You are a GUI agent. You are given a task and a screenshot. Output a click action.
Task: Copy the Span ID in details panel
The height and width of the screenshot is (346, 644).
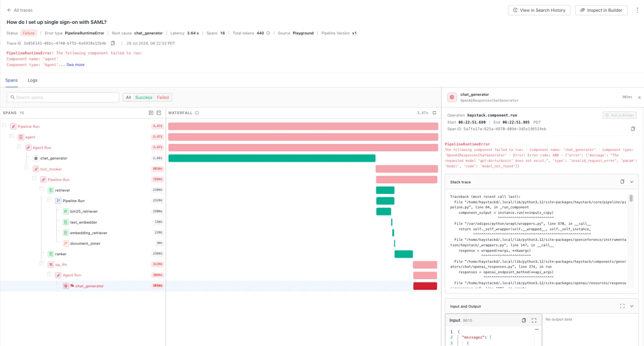(x=633, y=129)
